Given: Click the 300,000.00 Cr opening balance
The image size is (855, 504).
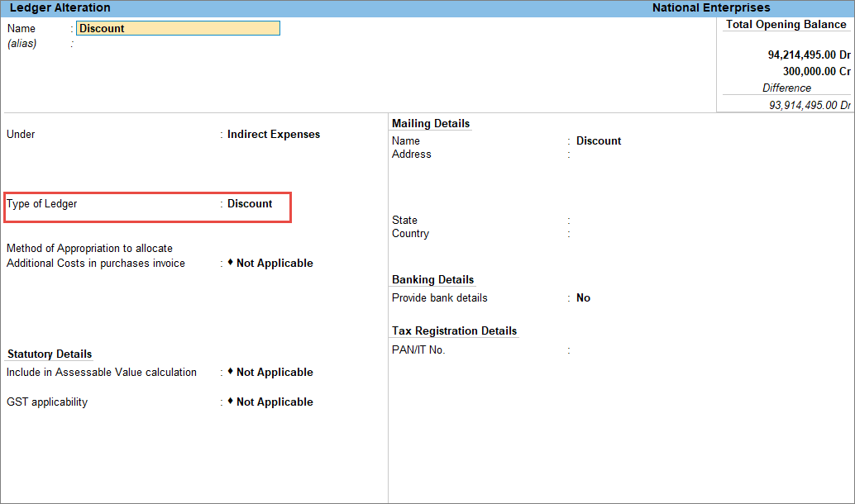Looking at the screenshot, I should click(816, 71).
